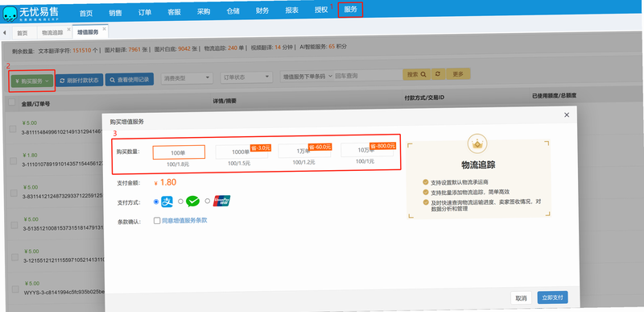Screen dimensions: 644x312
Task: Open the 报表 menu
Action: click(x=291, y=10)
